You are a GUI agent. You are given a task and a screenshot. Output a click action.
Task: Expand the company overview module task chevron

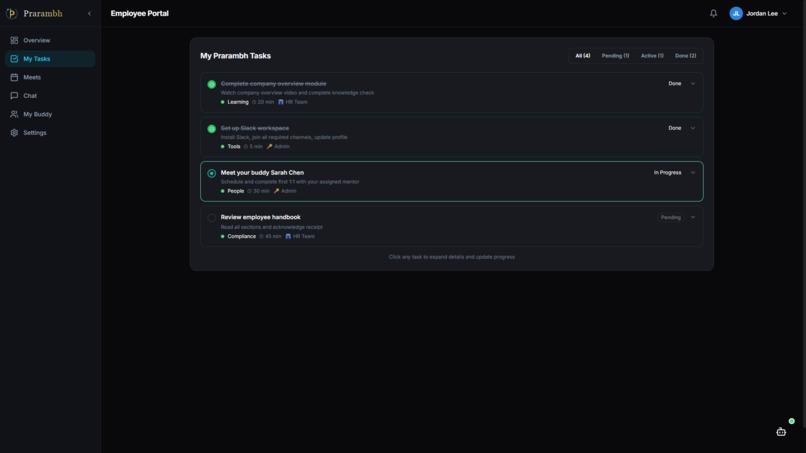[692, 83]
